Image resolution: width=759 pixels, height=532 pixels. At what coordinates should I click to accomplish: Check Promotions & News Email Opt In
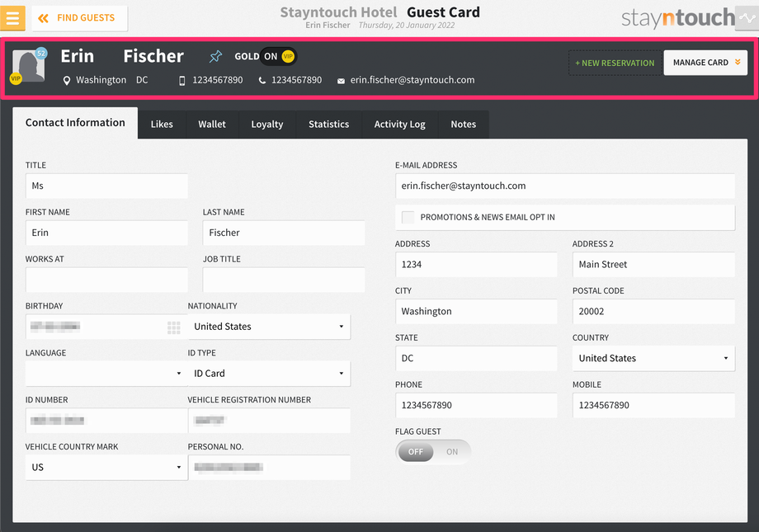pyautogui.click(x=408, y=218)
